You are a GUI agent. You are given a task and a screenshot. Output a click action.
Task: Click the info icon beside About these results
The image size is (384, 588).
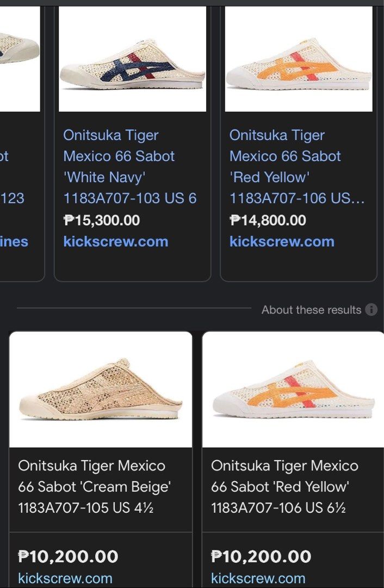(x=371, y=310)
